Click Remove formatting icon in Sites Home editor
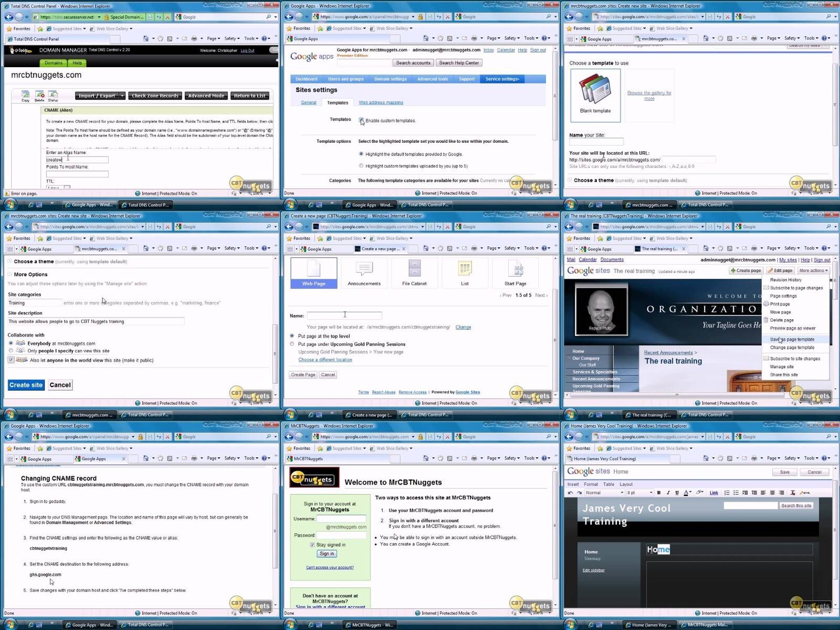The width and height of the screenshot is (840, 630). [x=793, y=492]
